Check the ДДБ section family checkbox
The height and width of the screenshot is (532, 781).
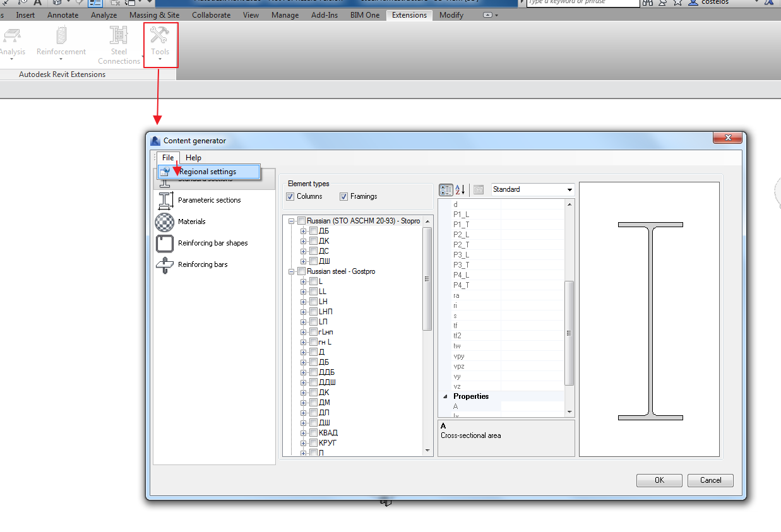(313, 372)
